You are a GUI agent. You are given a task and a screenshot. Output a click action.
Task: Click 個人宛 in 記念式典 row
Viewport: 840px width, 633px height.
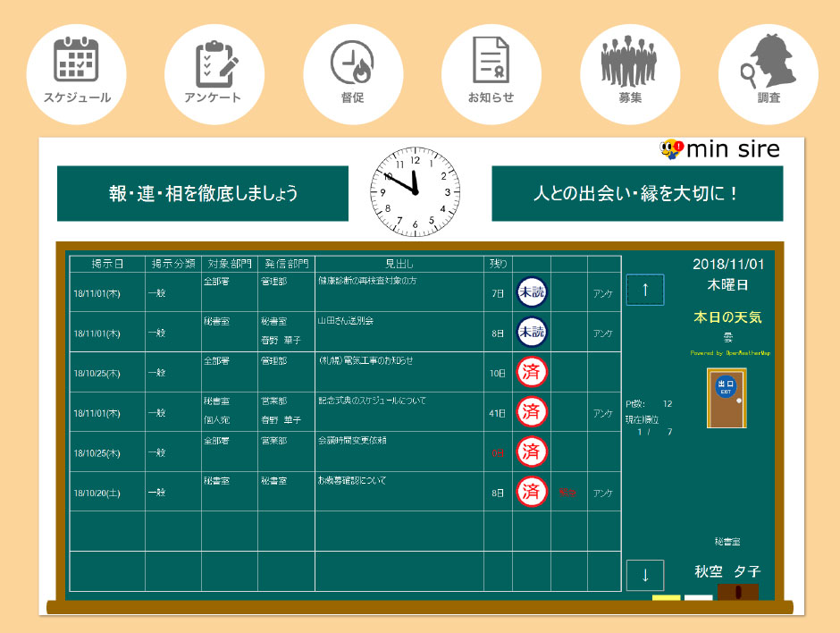coord(216,419)
